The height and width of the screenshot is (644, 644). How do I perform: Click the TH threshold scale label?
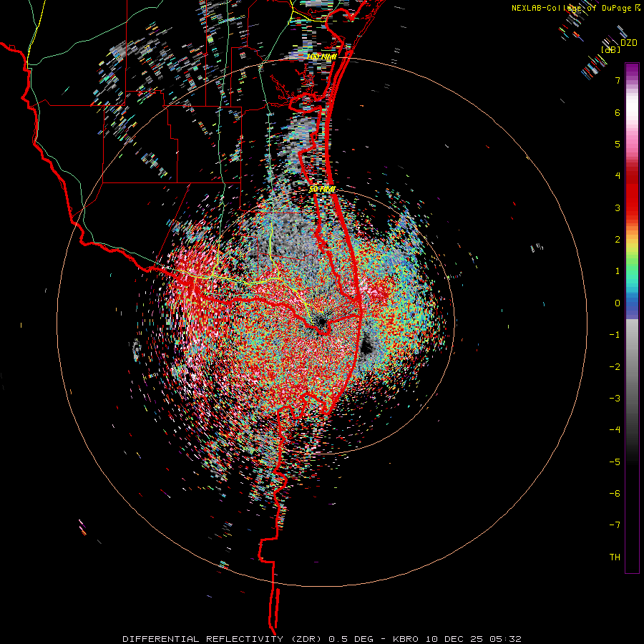[x=615, y=557]
